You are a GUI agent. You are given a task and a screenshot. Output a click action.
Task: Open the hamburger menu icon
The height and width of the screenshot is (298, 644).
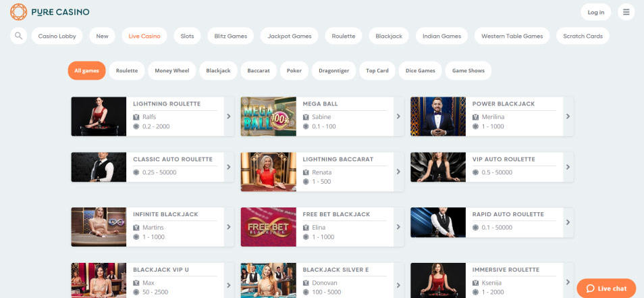pos(626,12)
